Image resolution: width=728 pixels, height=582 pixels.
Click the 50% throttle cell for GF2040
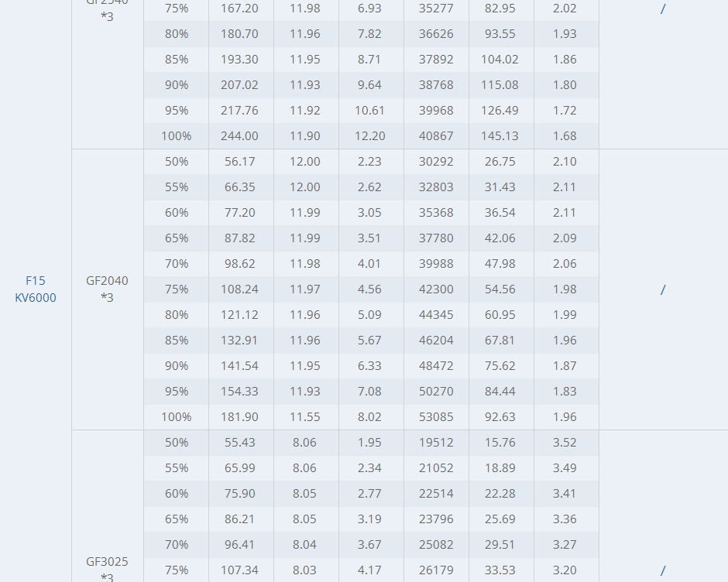(x=177, y=162)
